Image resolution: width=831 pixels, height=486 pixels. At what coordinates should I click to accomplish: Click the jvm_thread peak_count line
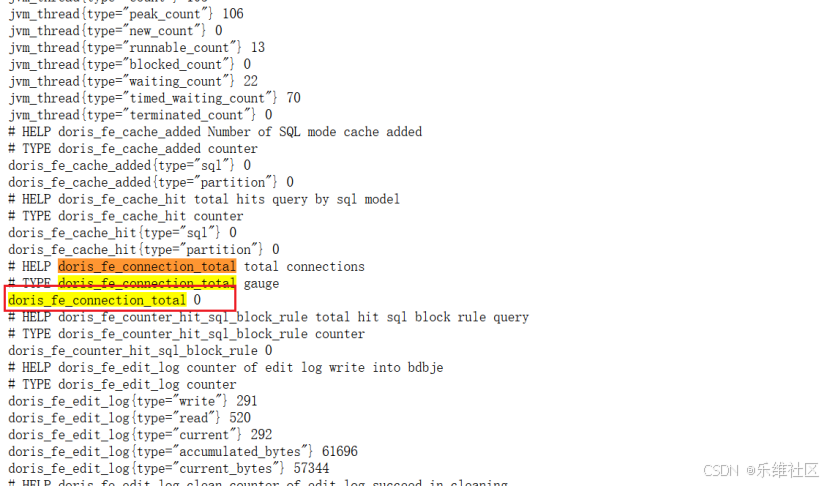click(x=126, y=14)
